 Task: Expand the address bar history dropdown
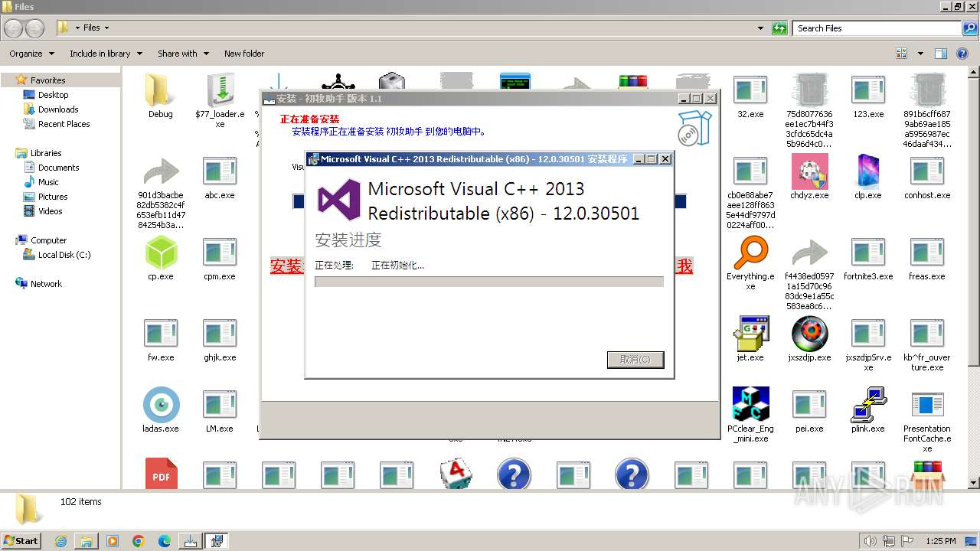[760, 28]
